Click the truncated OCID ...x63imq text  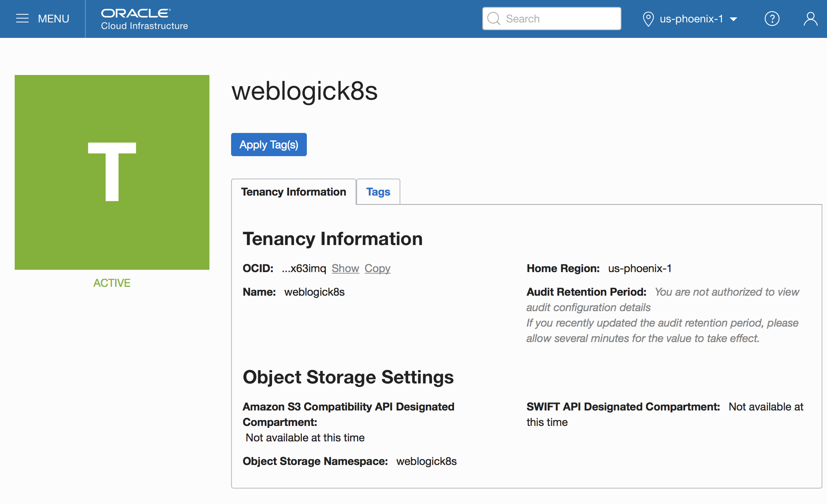304,268
